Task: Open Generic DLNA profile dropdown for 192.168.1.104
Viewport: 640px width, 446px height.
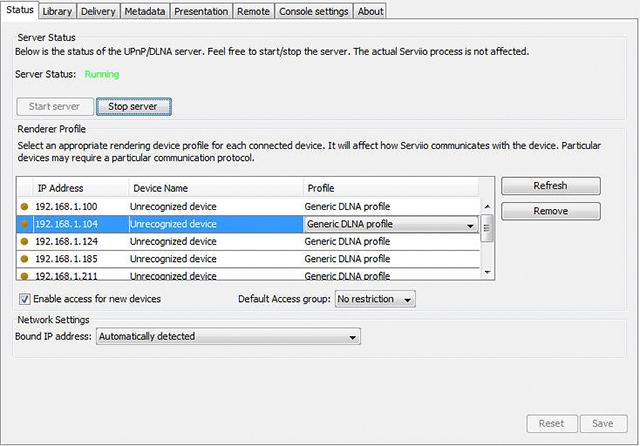Action: tap(470, 225)
